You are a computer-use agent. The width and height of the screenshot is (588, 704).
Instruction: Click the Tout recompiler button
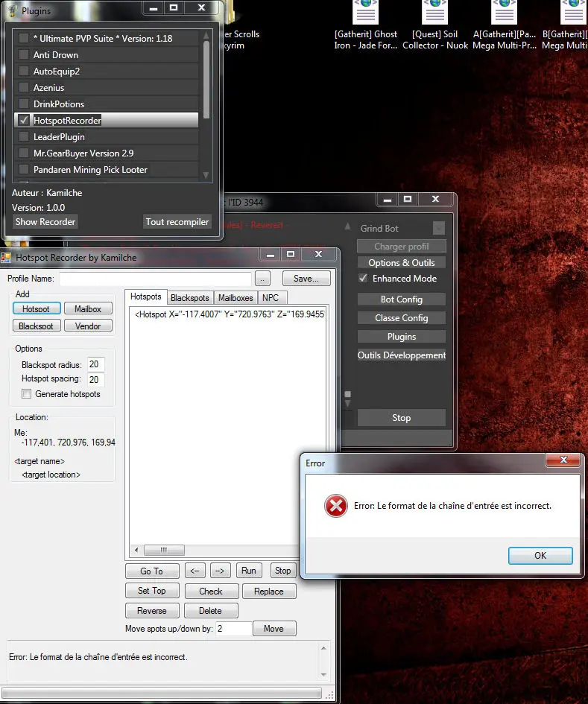pyautogui.click(x=177, y=222)
